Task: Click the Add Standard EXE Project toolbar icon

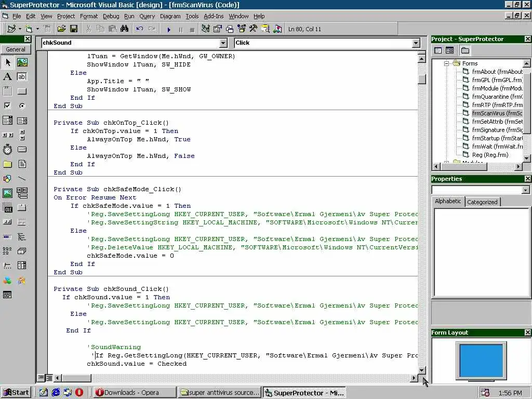Action: point(11,29)
